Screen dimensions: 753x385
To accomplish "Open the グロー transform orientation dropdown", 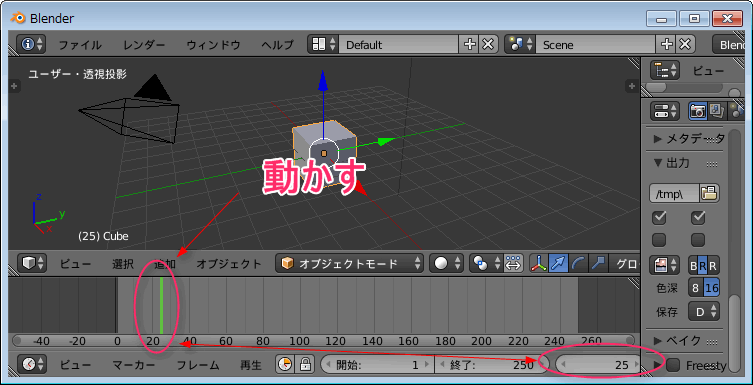I will pos(625,263).
